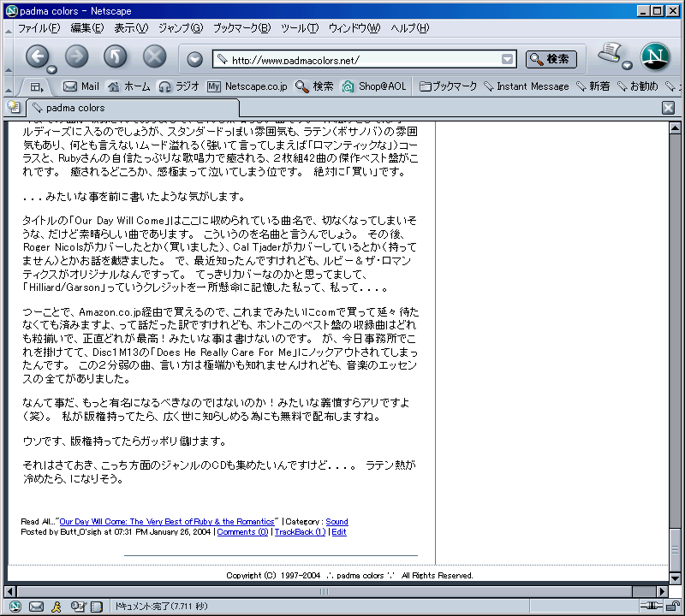Expand the URL history dropdown arrow
The height and width of the screenshot is (616, 685).
pyautogui.click(x=507, y=59)
